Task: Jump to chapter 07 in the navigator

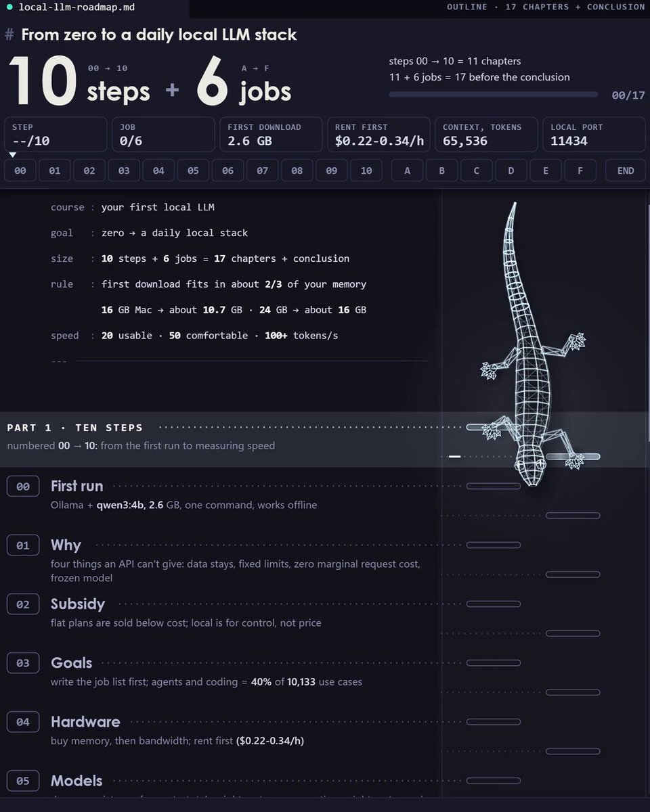Action: point(262,171)
